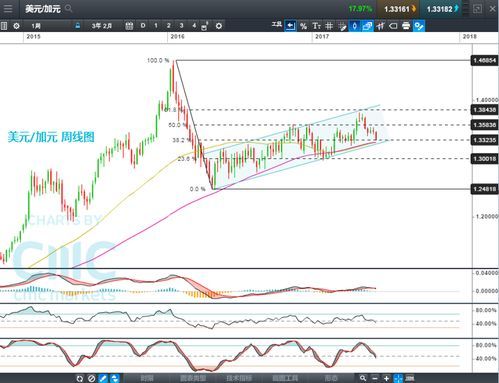Open the first bottom toolbar menu
This screenshot has height=383, width=499.
(x=147, y=378)
